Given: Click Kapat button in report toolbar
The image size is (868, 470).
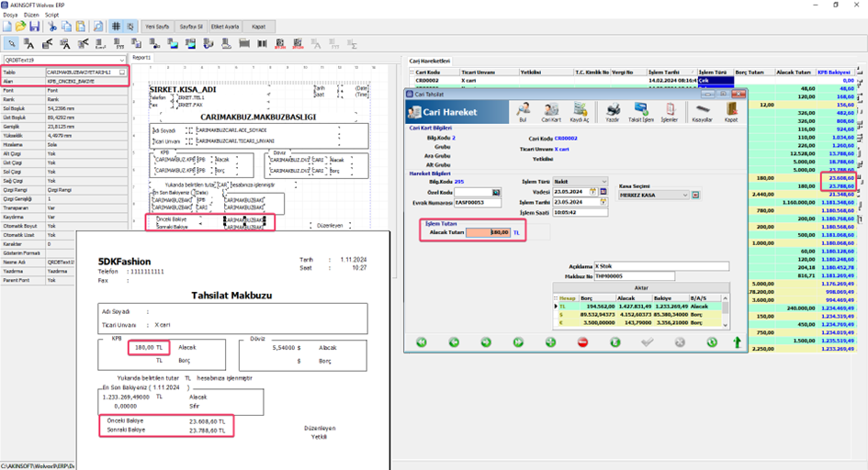Looking at the screenshot, I should [x=258, y=27].
